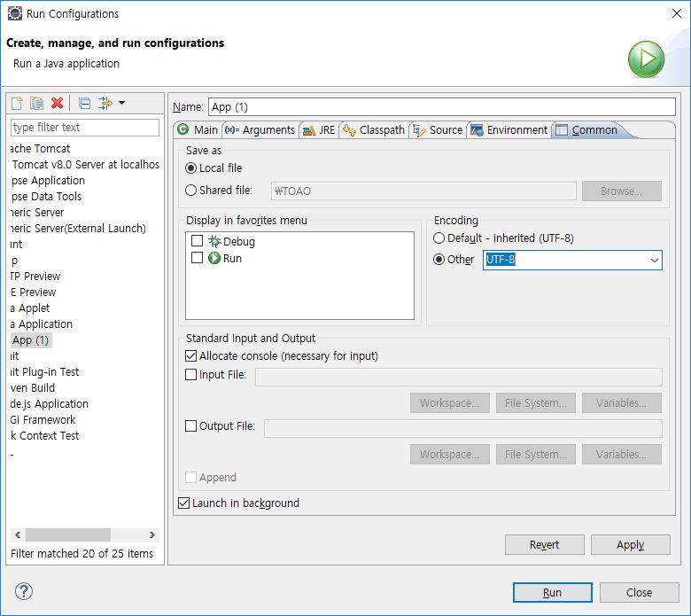Click the help question mark icon
This screenshot has height=616, width=691.
(x=24, y=591)
